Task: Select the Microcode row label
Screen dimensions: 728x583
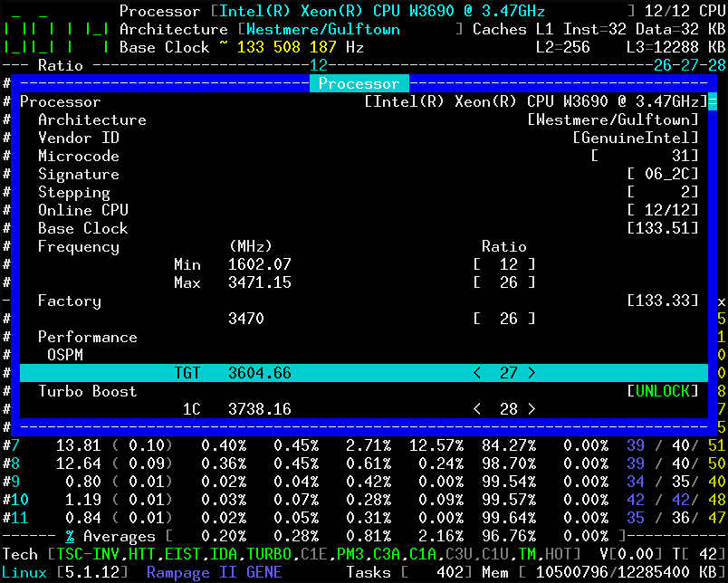Action: pos(79,156)
